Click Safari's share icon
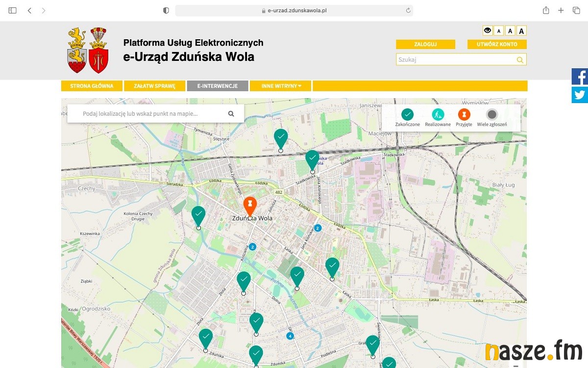588x368 pixels. click(x=546, y=10)
